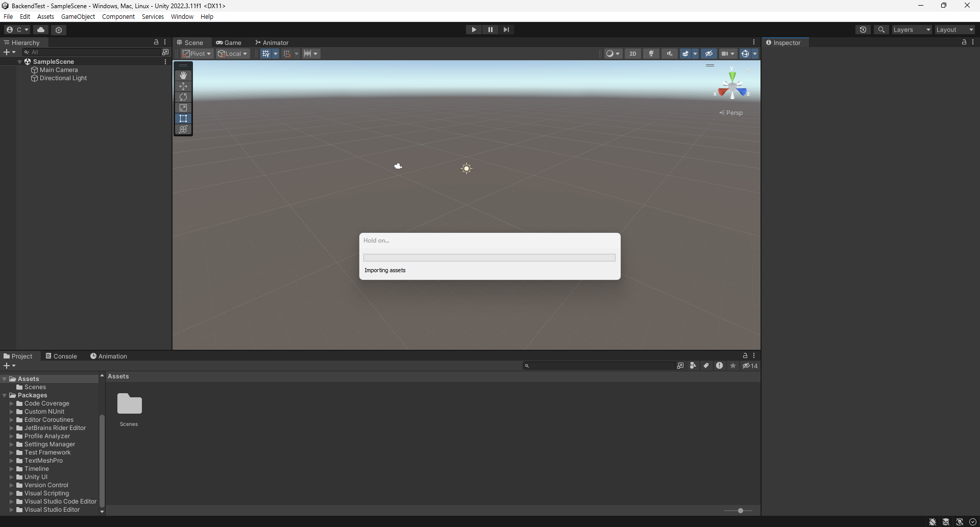
Task: Click the activity progress checkmark icon
Action: tap(973, 522)
